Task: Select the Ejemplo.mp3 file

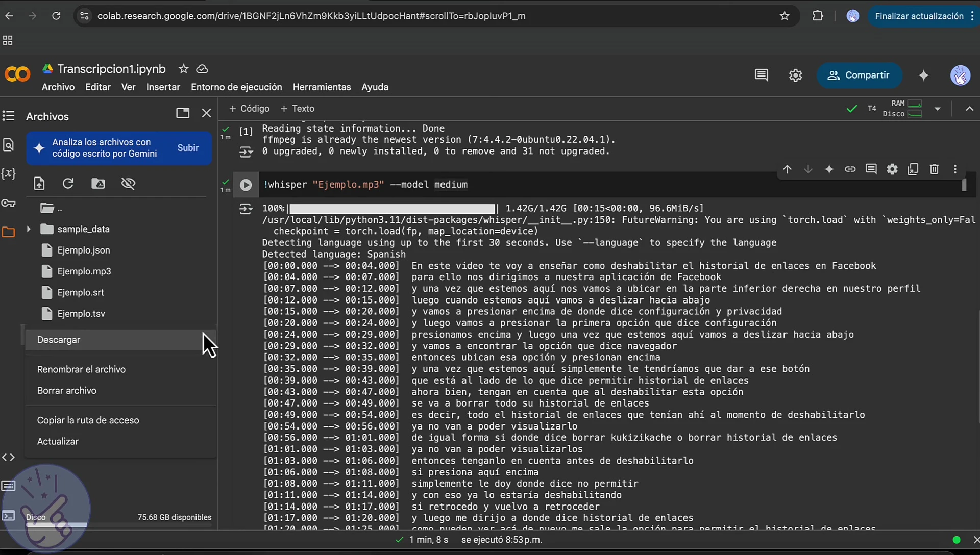Action: point(84,271)
